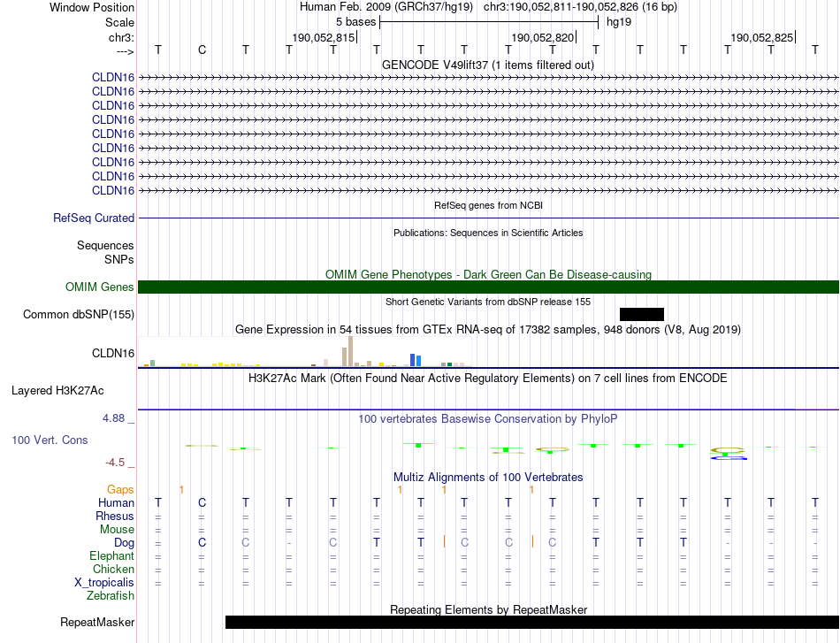This screenshot has height=643, width=840.
Task: Click the 190,052,815 coordinate marker
Action: click(x=323, y=37)
